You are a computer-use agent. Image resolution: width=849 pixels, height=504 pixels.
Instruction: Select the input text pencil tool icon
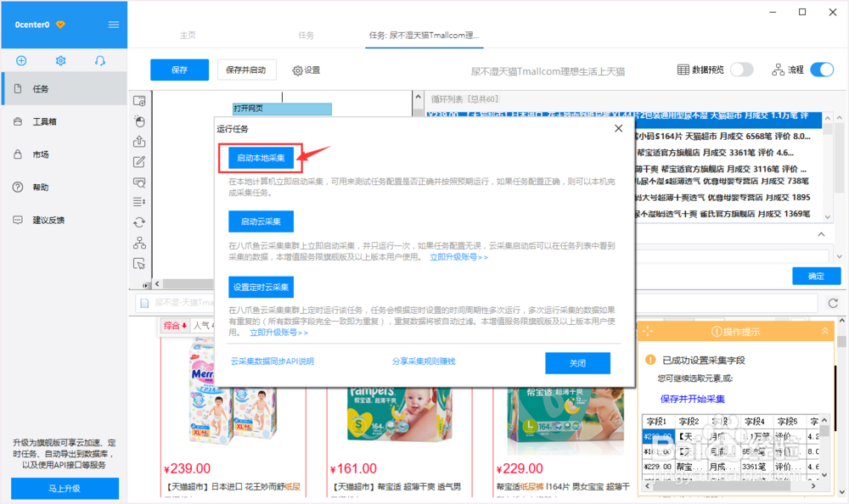139,162
